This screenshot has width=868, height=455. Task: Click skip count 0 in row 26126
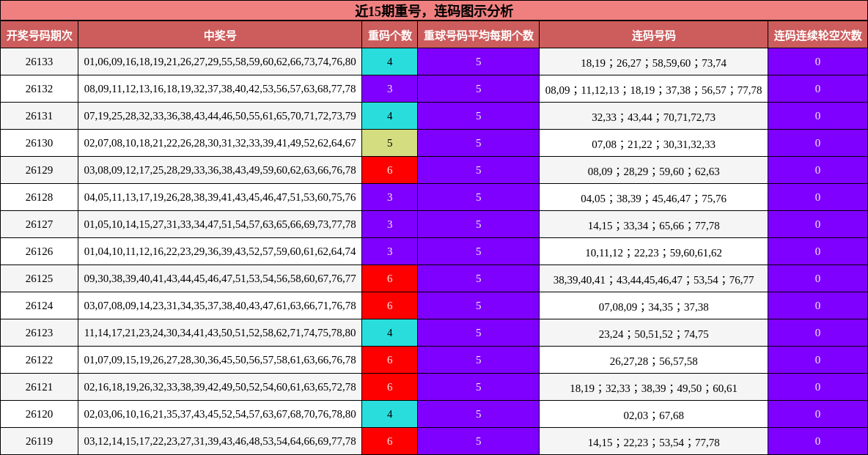click(x=817, y=251)
